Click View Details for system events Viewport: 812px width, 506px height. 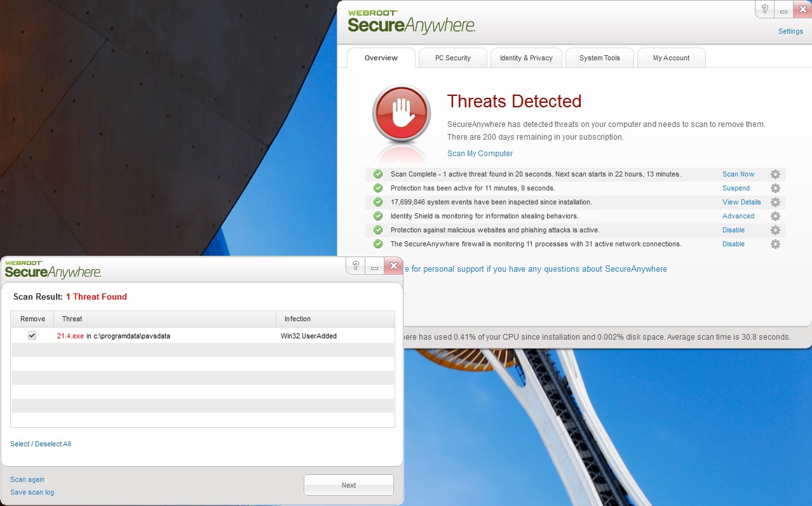click(x=741, y=202)
